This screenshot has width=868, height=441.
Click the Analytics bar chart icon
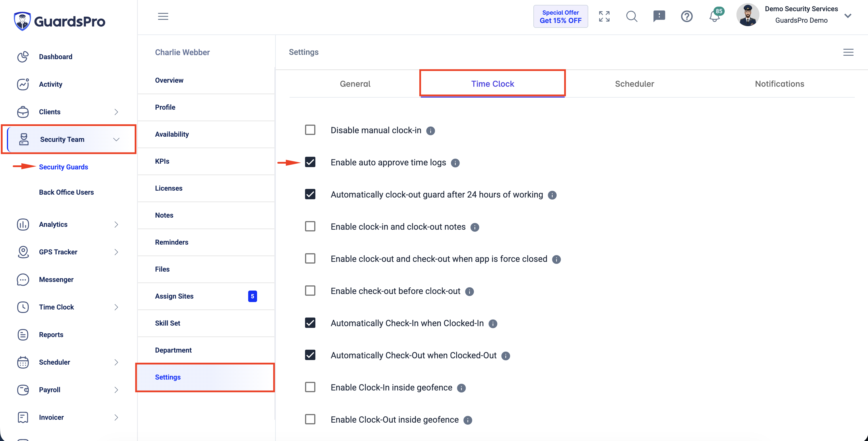(x=23, y=224)
